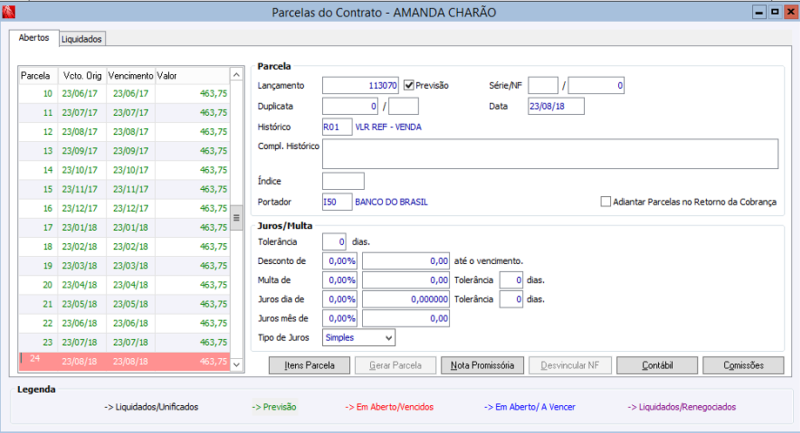Image resolution: width=800 pixels, height=433 pixels.
Task: Click the Gerar Parcela button
Action: (395, 365)
